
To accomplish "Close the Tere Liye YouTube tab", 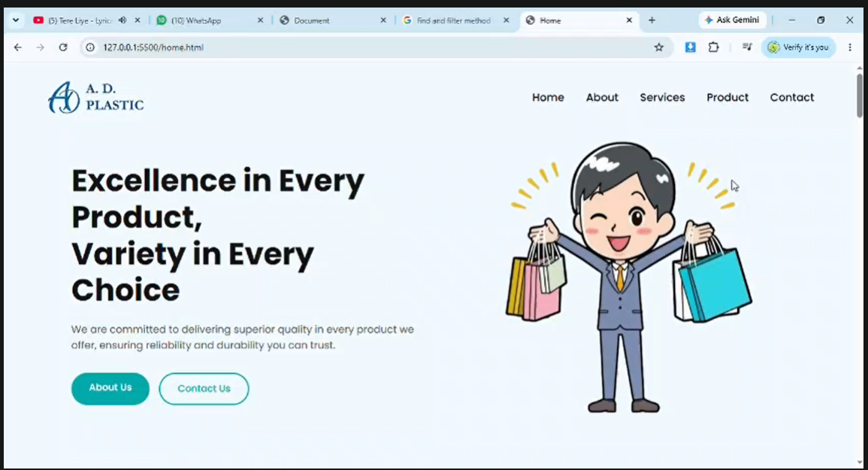I will 138,20.
